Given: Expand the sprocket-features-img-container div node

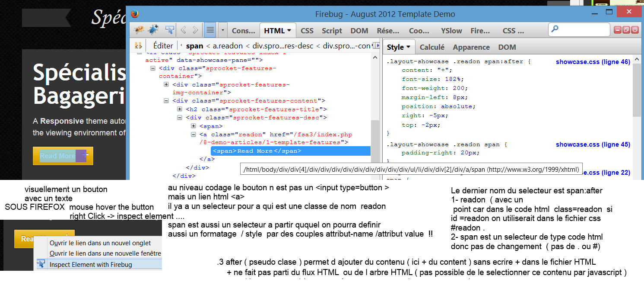Looking at the screenshot, I should pyautogui.click(x=166, y=84).
